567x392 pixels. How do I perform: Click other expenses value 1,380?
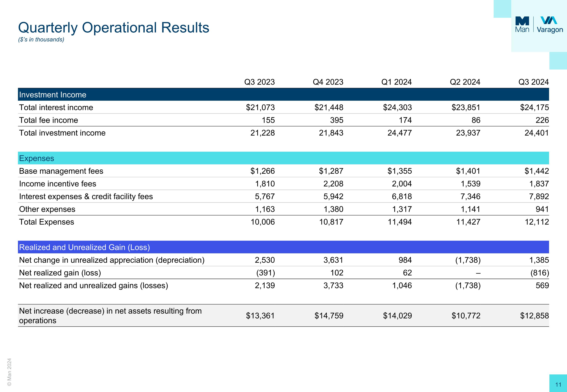[333, 209]
